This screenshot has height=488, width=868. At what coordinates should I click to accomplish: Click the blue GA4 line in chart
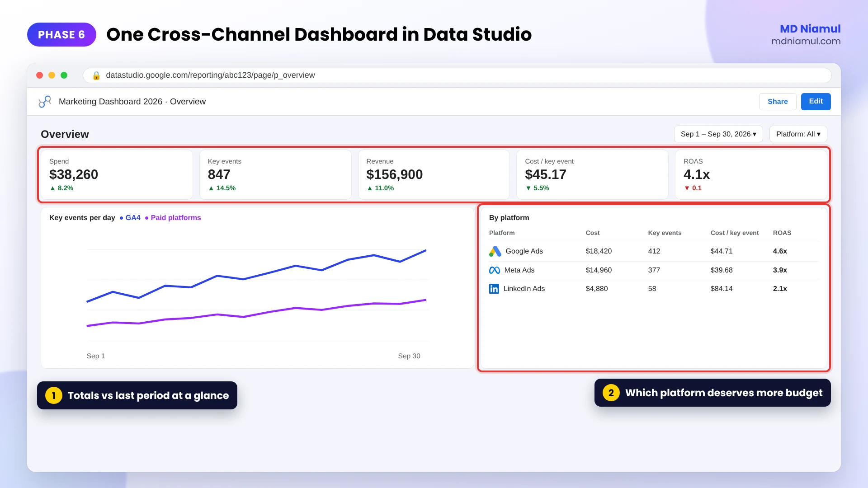(x=256, y=276)
